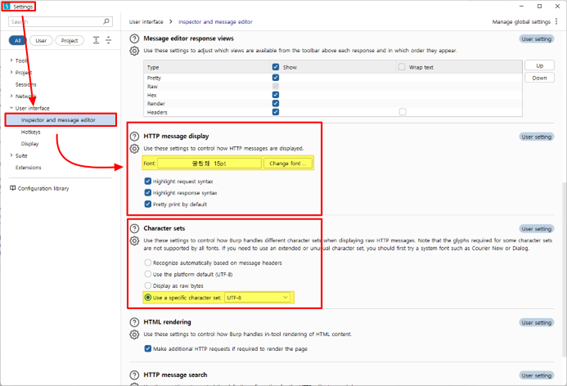Uncheck Show for Render view

coord(276,103)
